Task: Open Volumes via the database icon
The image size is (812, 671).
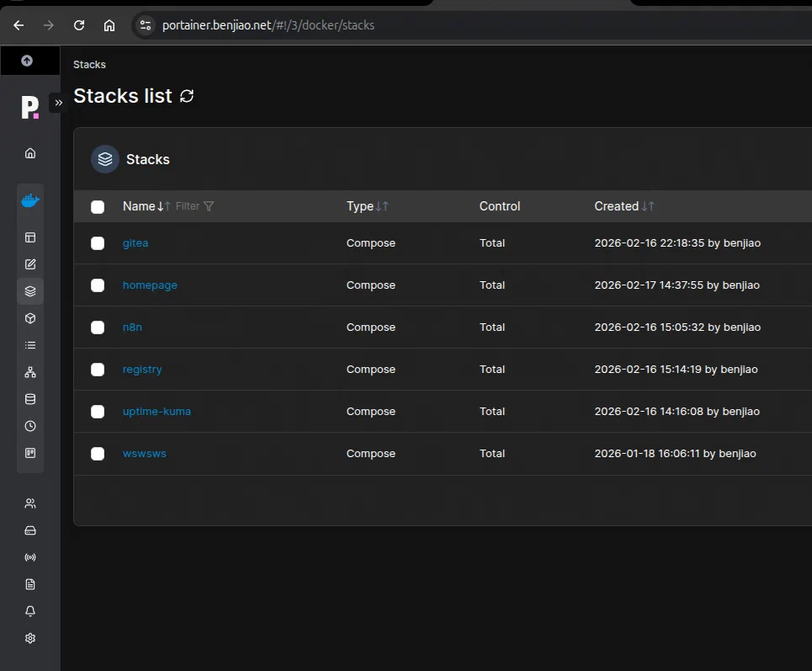Action: pyautogui.click(x=30, y=399)
